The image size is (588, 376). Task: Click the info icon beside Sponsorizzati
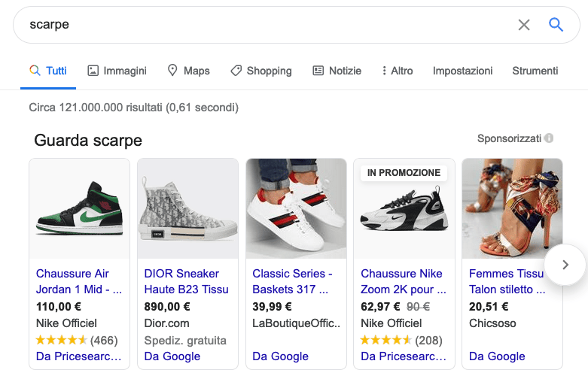click(x=549, y=138)
